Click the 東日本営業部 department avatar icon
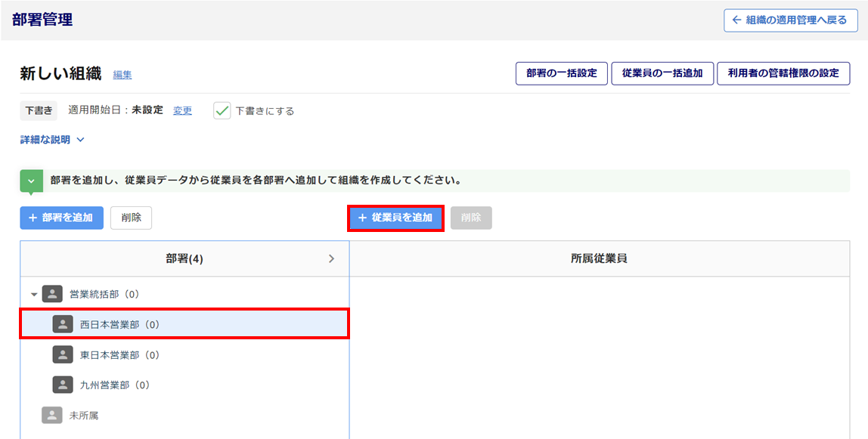This screenshot has width=868, height=439. 63,354
